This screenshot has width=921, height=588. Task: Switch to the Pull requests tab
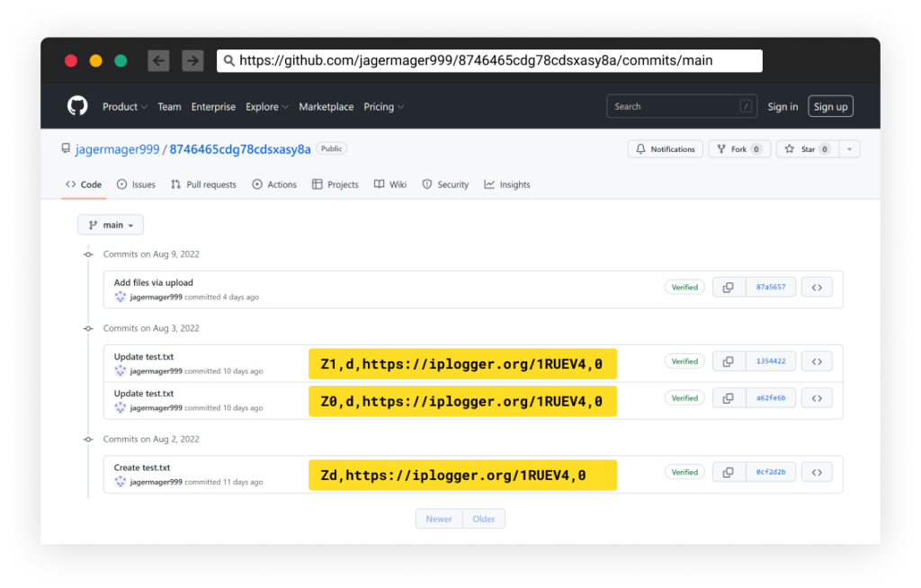click(203, 184)
